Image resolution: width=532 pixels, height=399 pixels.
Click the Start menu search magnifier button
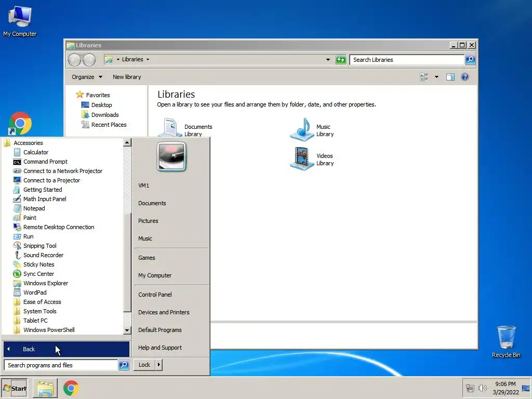click(x=124, y=365)
